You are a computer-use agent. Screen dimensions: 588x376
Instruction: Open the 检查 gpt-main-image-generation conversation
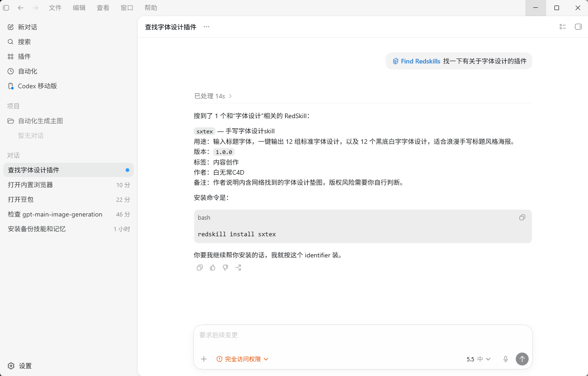[x=69, y=214]
